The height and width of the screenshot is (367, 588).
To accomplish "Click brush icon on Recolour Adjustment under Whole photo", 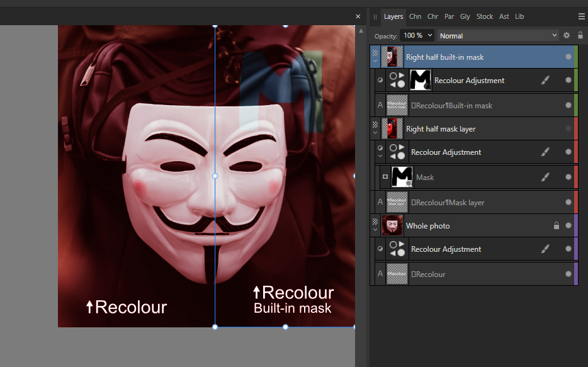I will click(545, 249).
